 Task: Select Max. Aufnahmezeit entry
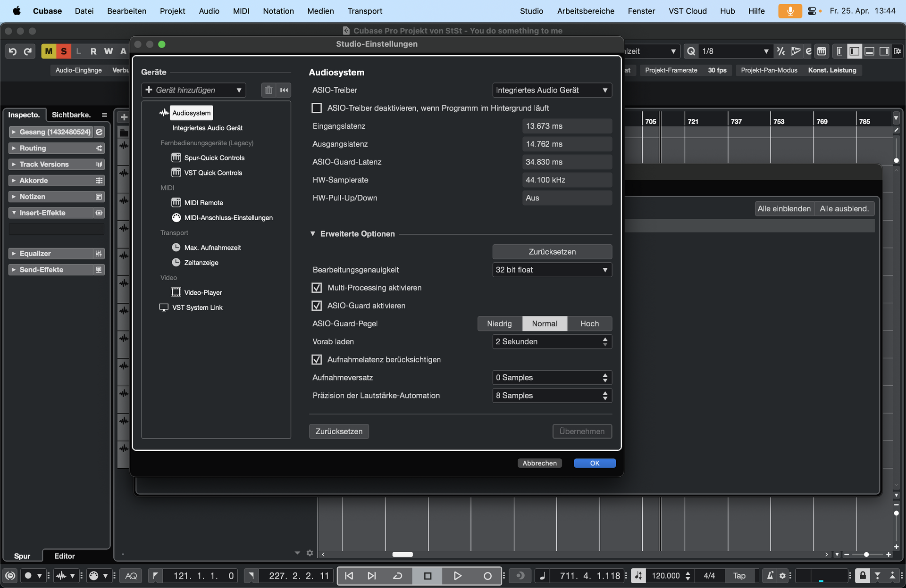[212, 248]
